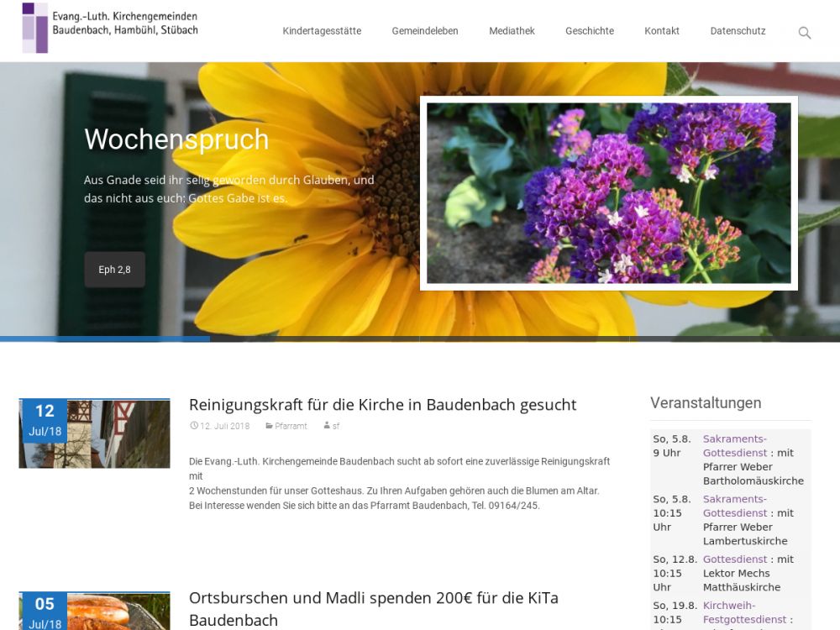
Task: Open the Gemeindeleben menu item
Action: tap(425, 31)
